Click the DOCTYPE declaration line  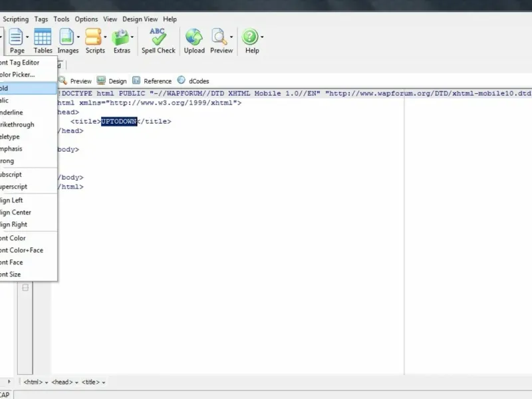coord(295,93)
